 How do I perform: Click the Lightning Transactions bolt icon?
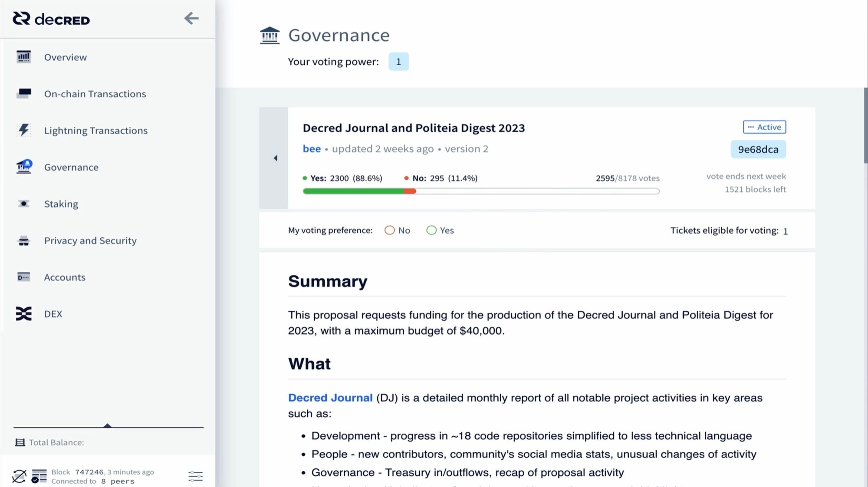click(24, 130)
